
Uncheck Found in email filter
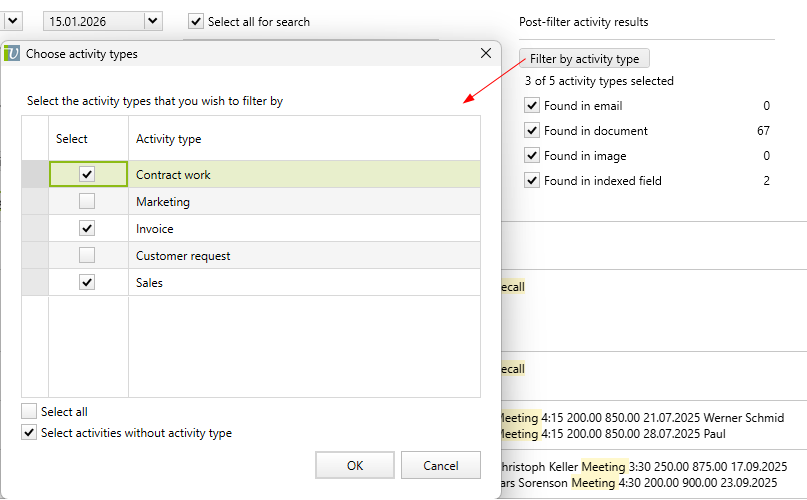click(x=532, y=105)
